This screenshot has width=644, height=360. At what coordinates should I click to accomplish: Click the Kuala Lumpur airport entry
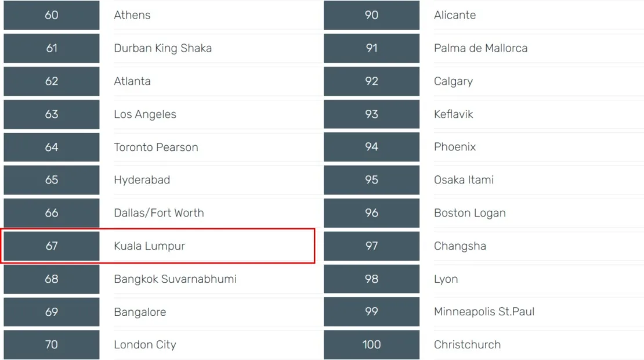point(150,246)
